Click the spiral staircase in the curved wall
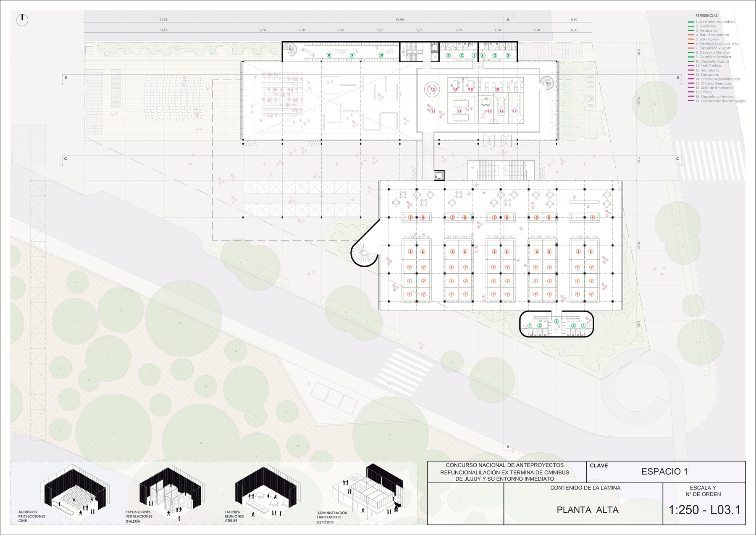The image size is (756, 535). pos(364,253)
